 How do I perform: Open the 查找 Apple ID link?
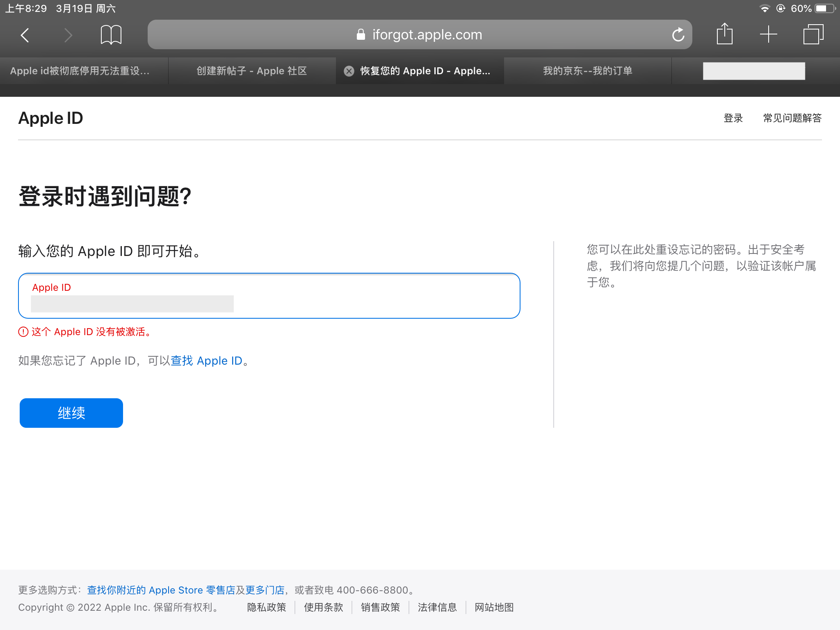pyautogui.click(x=206, y=361)
